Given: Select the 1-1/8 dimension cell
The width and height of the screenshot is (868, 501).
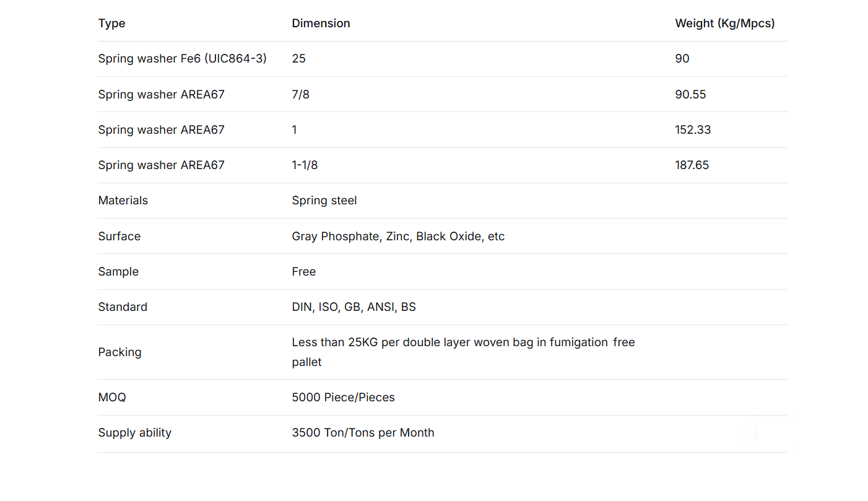Looking at the screenshot, I should tap(305, 165).
